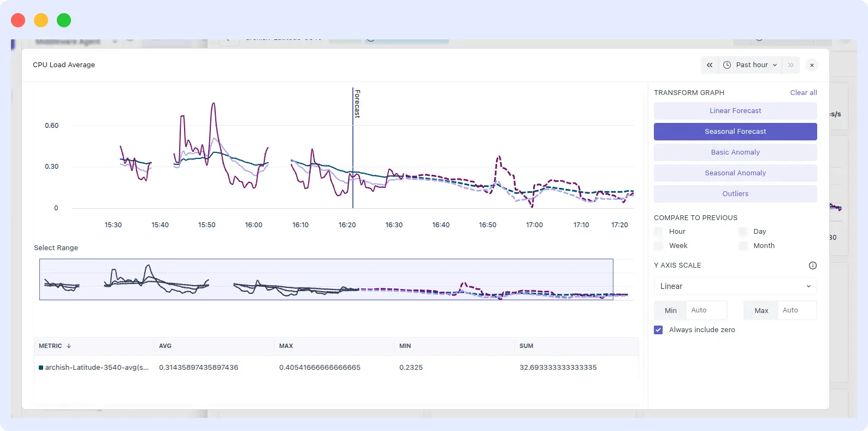This screenshot has width=868, height=431.
Task: Go to the previous time range with double-left arrows
Action: click(709, 65)
